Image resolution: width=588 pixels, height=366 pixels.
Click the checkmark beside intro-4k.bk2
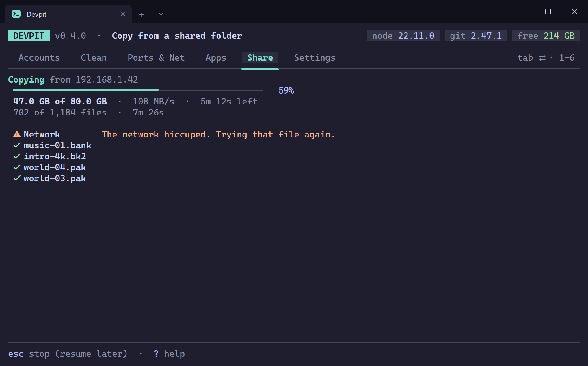[17, 156]
